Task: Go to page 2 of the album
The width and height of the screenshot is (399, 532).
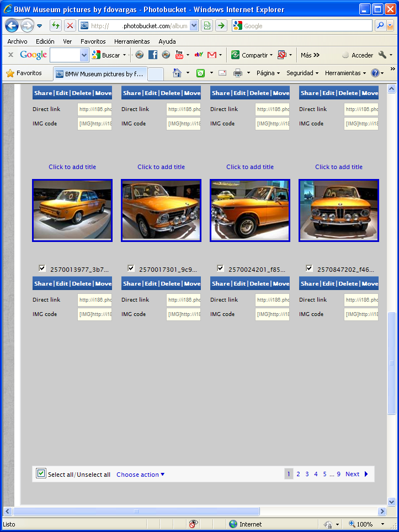Action: 298,474
